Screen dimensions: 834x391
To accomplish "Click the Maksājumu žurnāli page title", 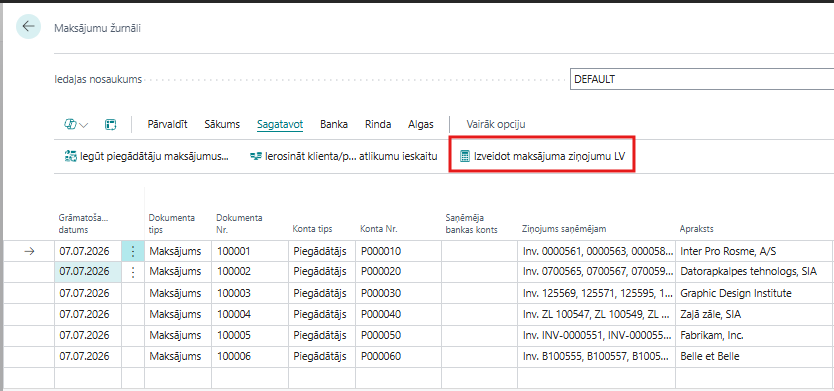I will coord(97,29).
